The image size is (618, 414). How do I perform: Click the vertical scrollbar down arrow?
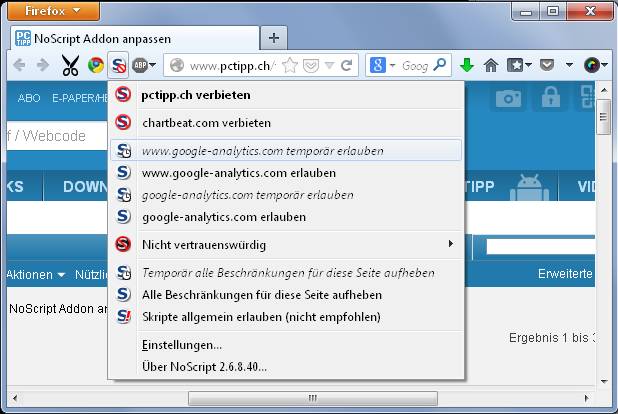603,381
